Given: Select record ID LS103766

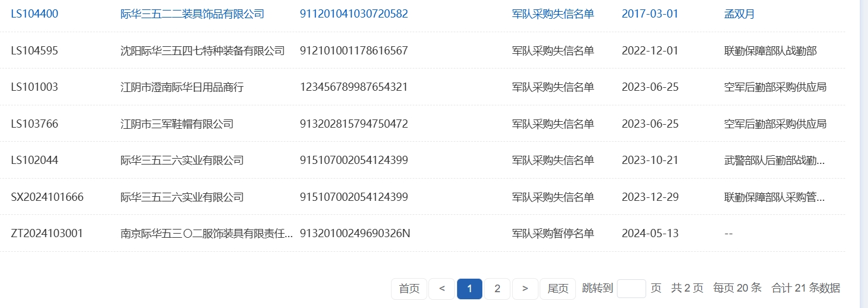Looking at the screenshot, I should (35, 124).
